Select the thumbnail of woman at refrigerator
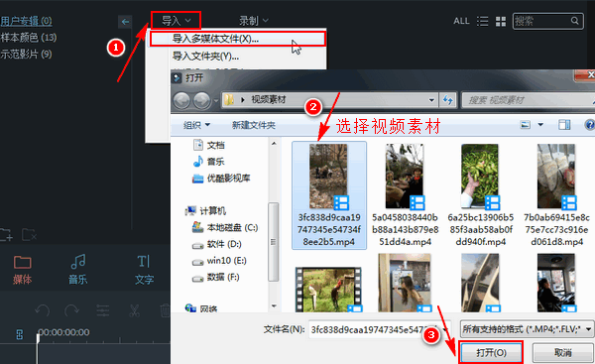Screen dimensions: 595x364 [x=405, y=283]
